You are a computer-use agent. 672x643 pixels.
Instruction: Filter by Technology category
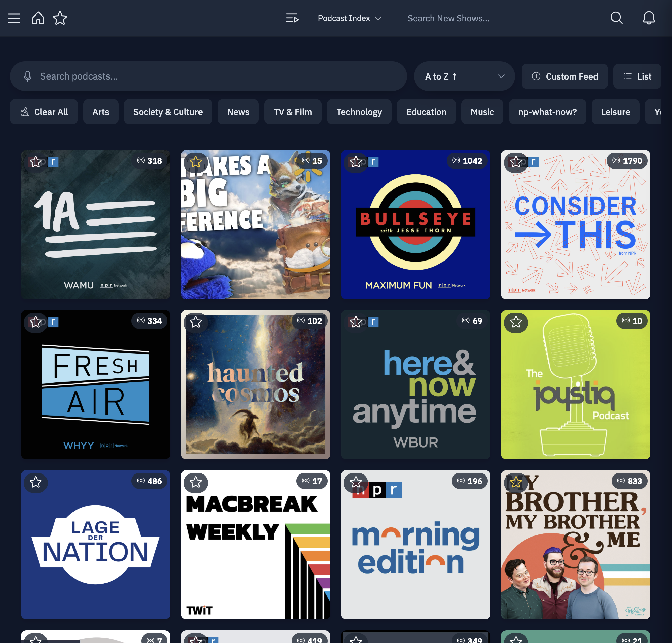coord(359,112)
